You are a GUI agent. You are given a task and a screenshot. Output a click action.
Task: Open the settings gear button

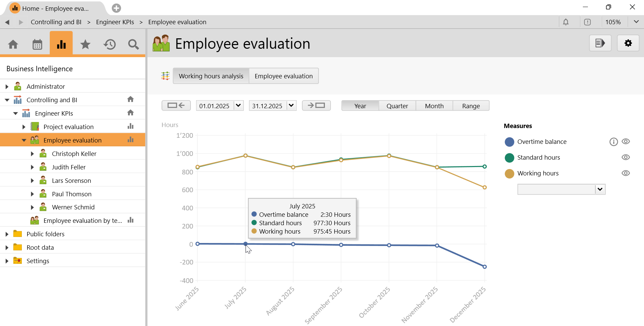[628, 43]
